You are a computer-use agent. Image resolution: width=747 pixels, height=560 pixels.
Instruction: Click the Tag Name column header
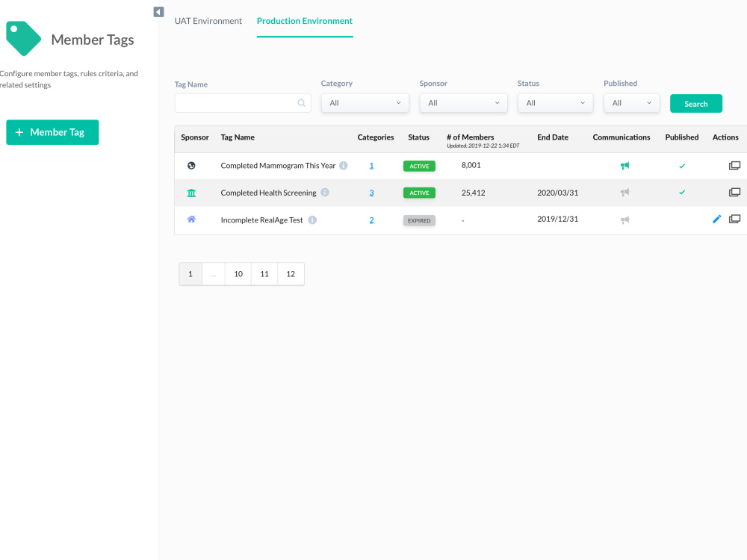tap(238, 137)
